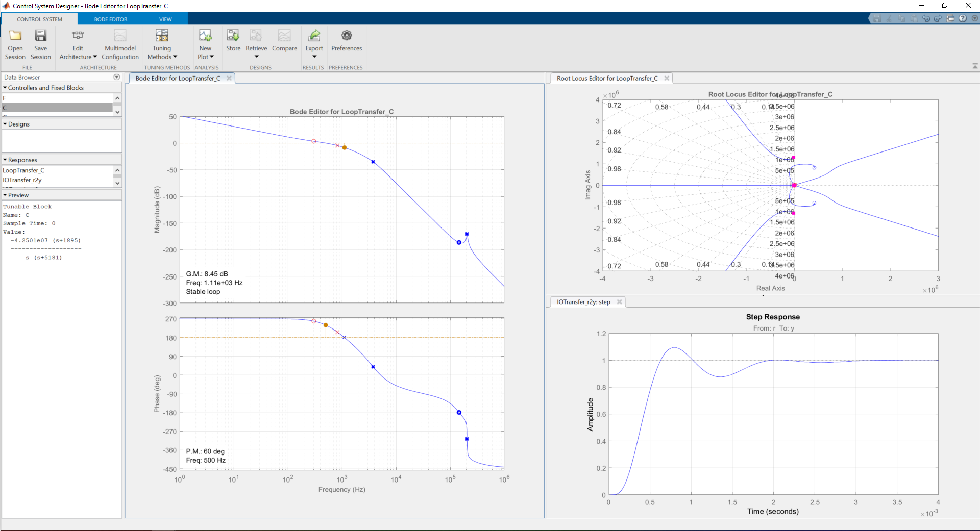Collapse the Controllers and Fixed Blocks section

5,88
